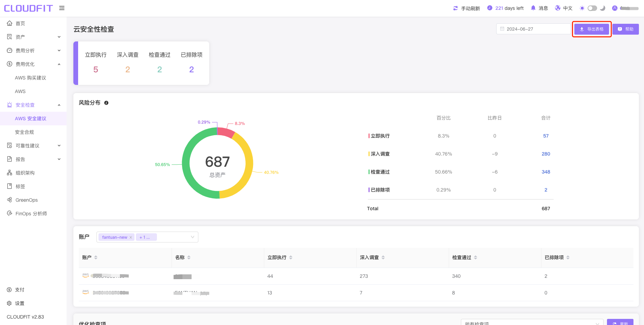Click the 设置 gear icon
This screenshot has height=325, width=644.
pyautogui.click(x=9, y=303)
